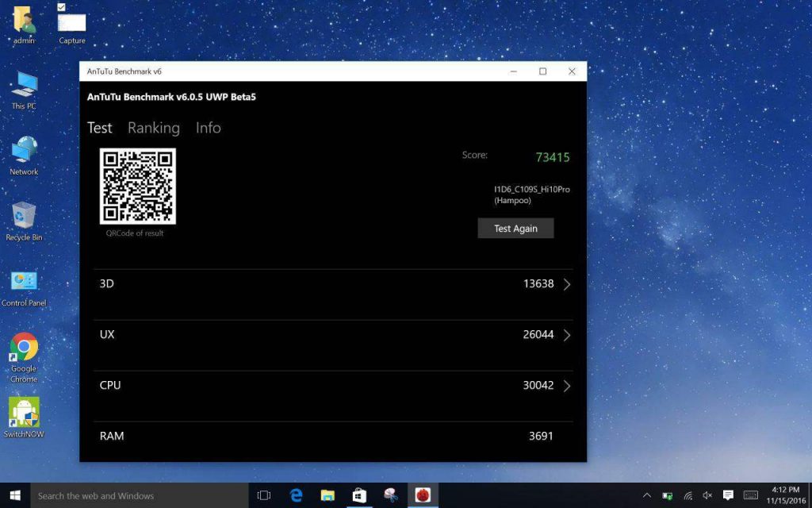
Task: Open This PC desktop icon
Action: [24, 90]
